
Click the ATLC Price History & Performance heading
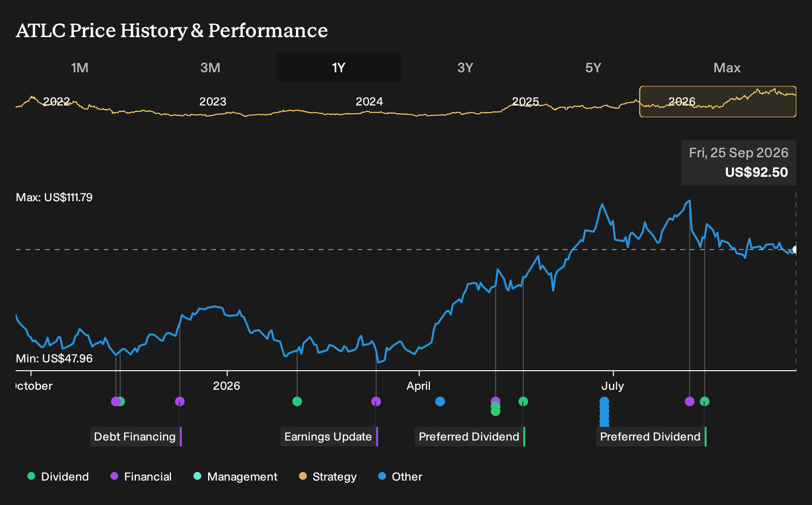[x=172, y=30]
